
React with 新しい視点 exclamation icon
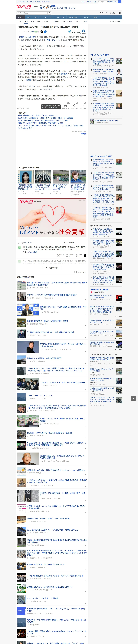[83, 106]
